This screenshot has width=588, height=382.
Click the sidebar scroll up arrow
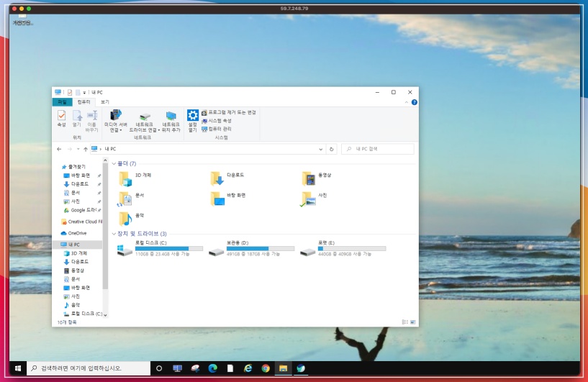(105, 161)
